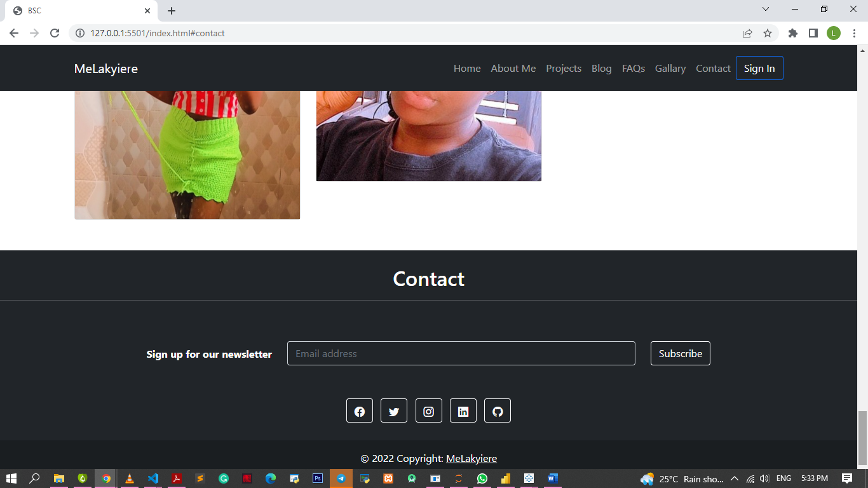Open Chrome's three-dot customize menu
Screen dimensions: 868x488
click(x=853, y=33)
